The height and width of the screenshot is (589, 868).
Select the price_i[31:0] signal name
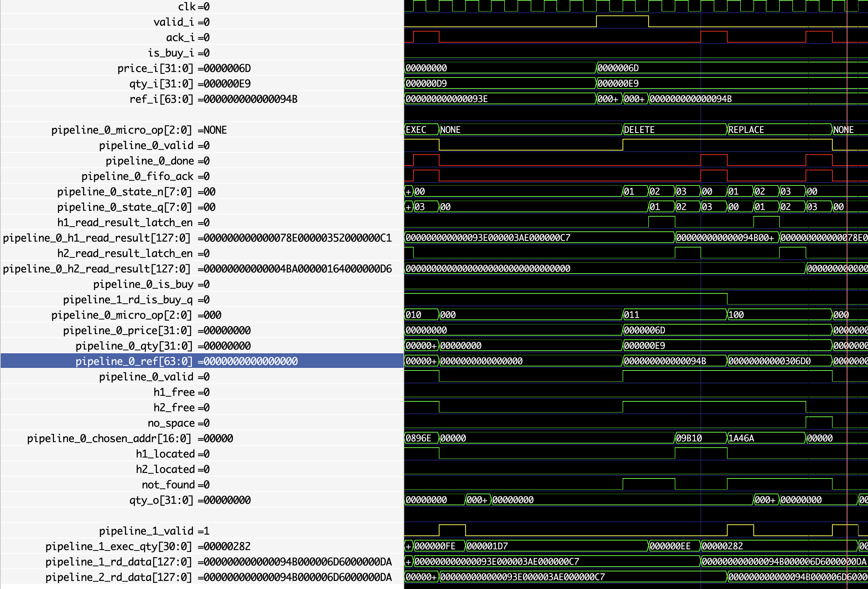(x=155, y=68)
